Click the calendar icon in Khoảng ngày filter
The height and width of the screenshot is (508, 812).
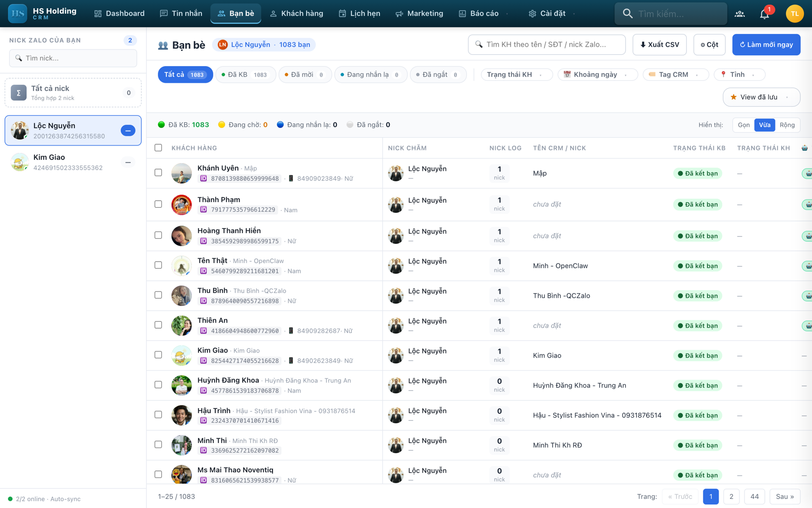click(x=567, y=74)
